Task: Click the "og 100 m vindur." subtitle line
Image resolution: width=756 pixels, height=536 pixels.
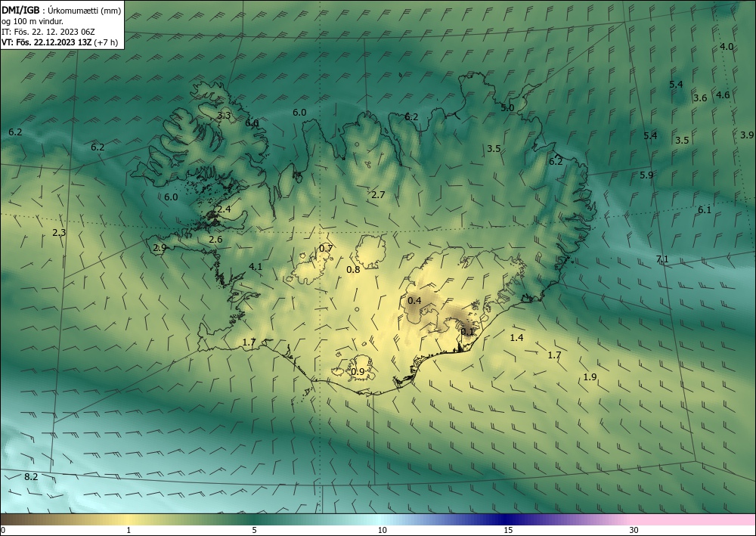Action: [x=33, y=21]
